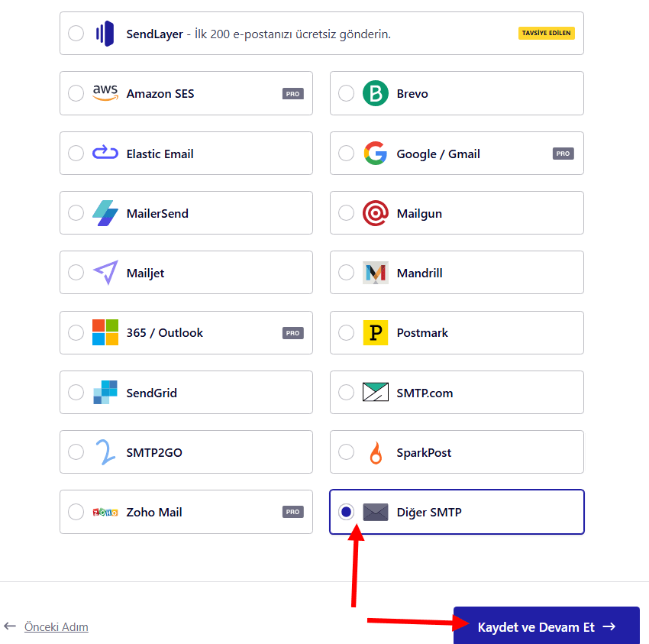
Task: Click the Elastic Email chain icon
Action: 105,153
